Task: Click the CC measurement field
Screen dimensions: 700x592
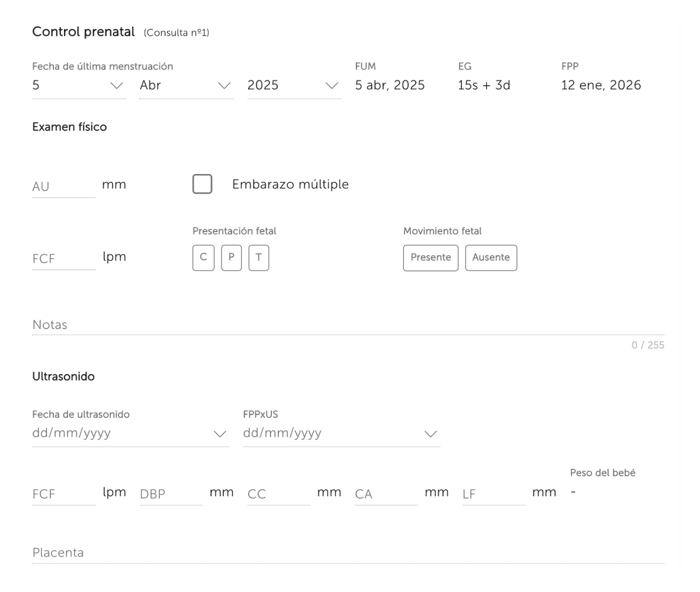Action: (x=278, y=494)
